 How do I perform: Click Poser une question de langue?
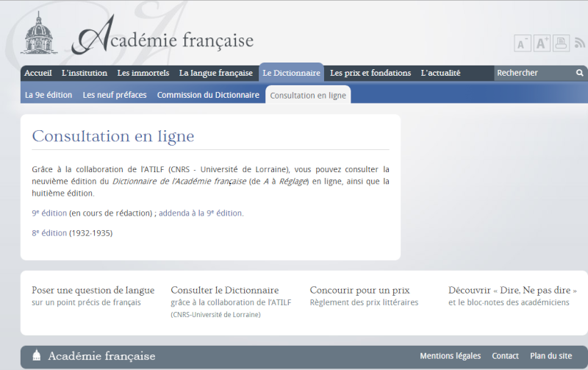[x=93, y=290]
